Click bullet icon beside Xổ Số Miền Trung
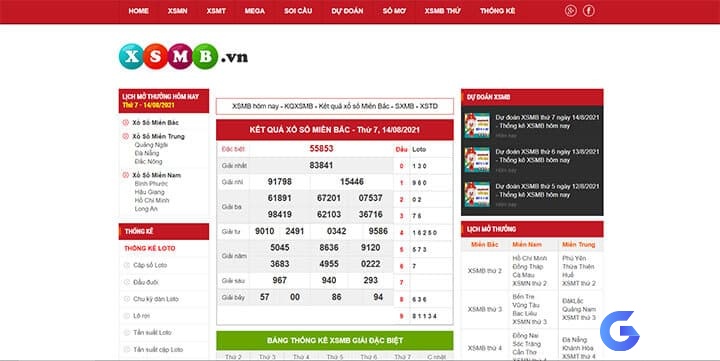The width and height of the screenshot is (720, 361). tap(125, 136)
